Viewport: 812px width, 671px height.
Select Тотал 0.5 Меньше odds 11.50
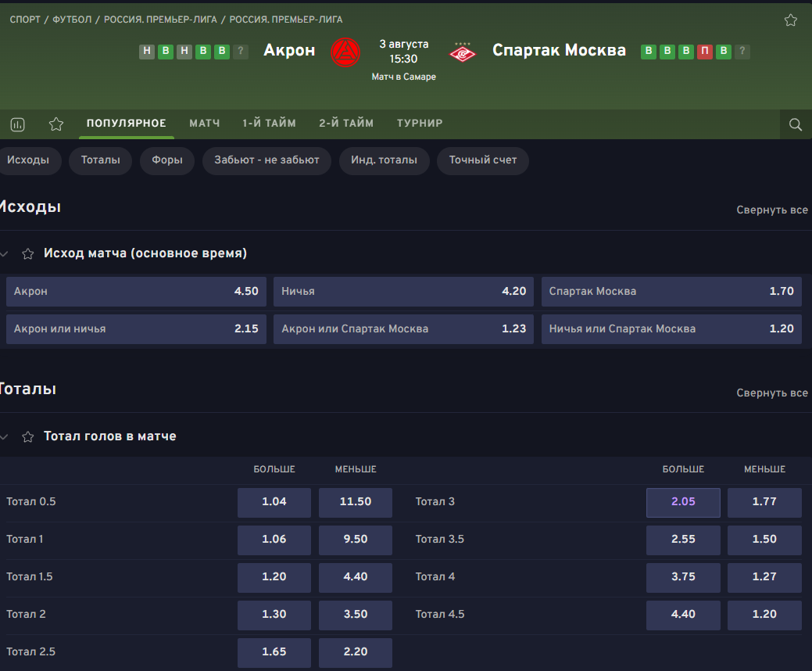[x=356, y=503]
